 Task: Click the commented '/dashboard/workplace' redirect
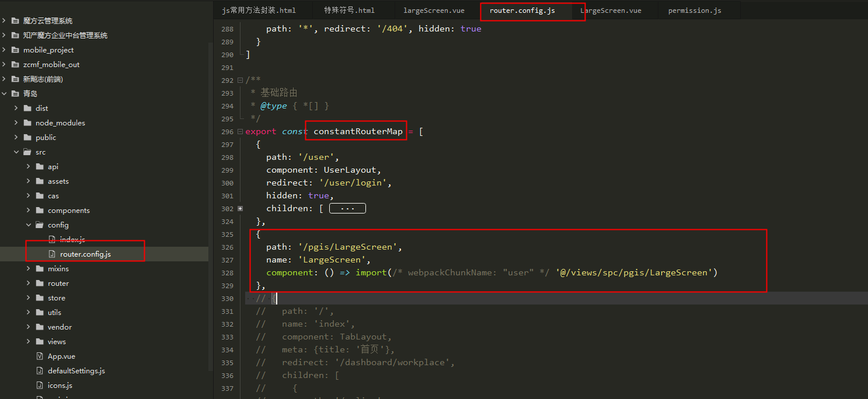coord(392,362)
